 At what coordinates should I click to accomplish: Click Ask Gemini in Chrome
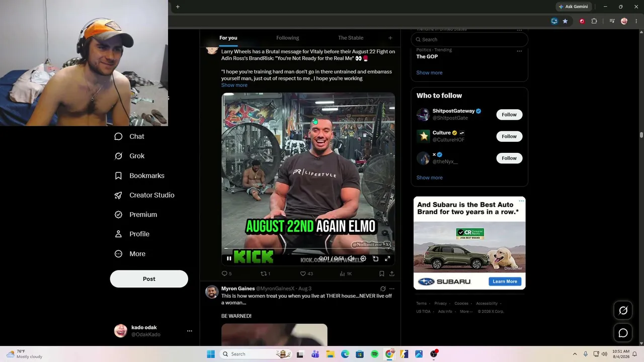pos(573,7)
